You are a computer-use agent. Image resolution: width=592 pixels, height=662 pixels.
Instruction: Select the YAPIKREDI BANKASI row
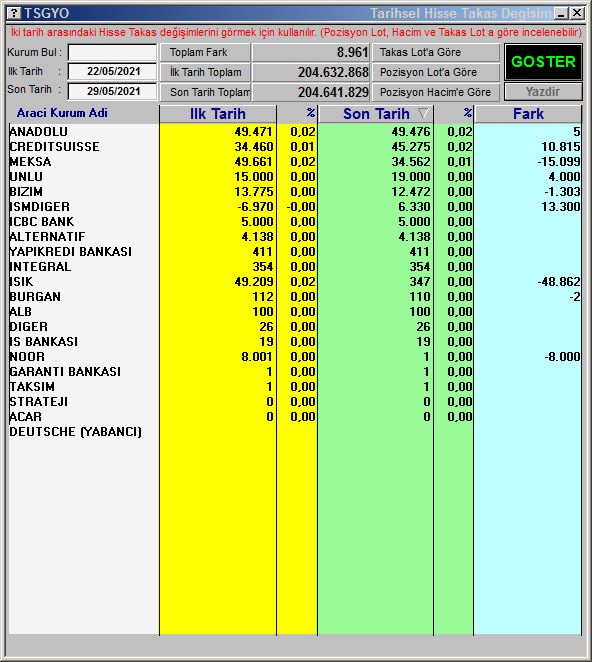pyautogui.click(x=295, y=252)
